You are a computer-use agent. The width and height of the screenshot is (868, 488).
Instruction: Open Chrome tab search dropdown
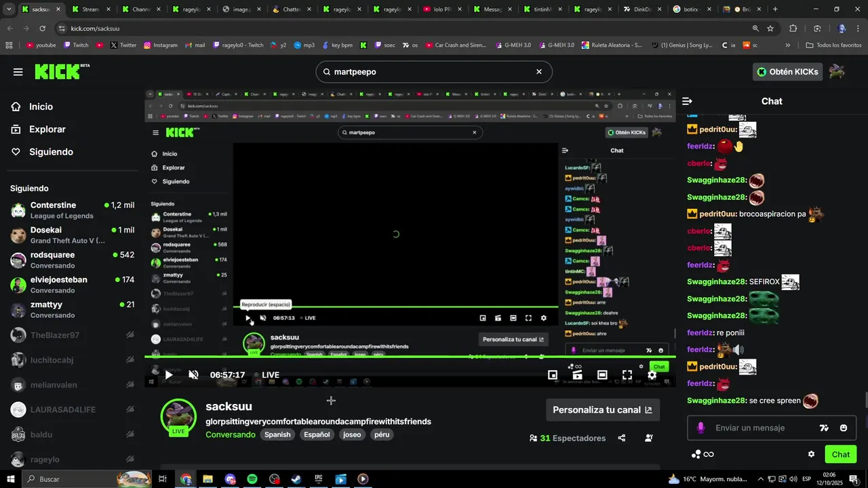[x=9, y=9]
